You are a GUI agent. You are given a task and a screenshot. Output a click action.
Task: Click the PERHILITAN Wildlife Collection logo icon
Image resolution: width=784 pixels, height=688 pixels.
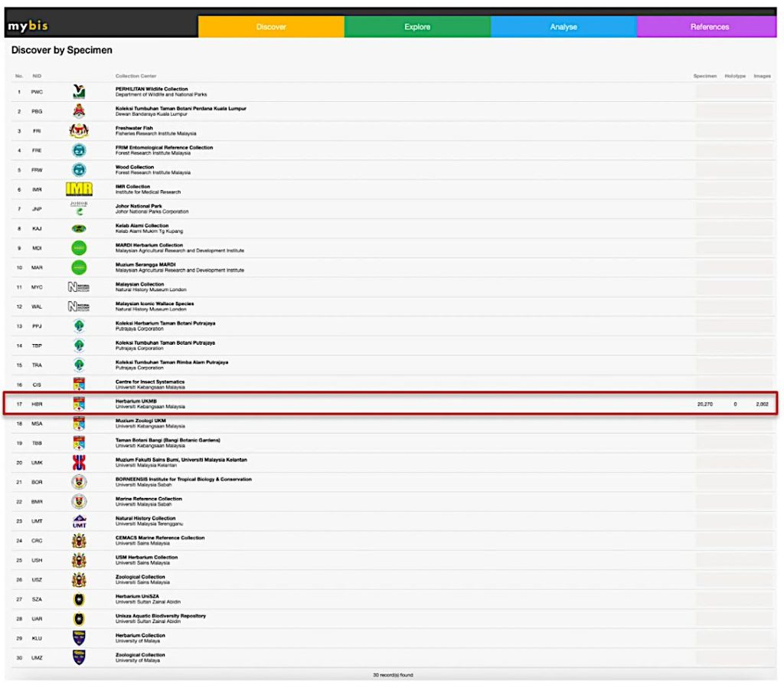(79, 92)
